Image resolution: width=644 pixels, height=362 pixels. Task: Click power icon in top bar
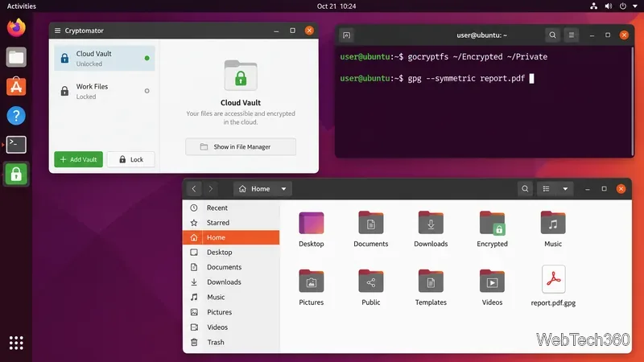pos(623,6)
